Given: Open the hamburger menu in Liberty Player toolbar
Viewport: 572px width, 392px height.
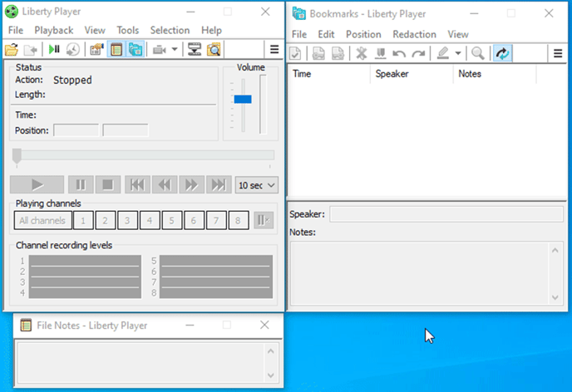Looking at the screenshot, I should point(274,49).
